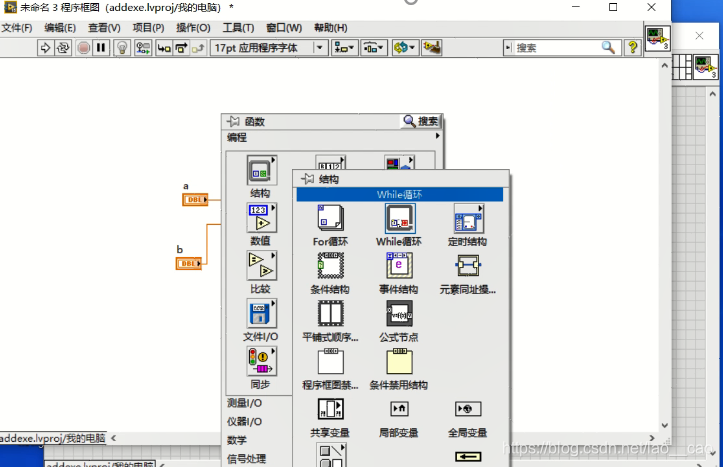This screenshot has height=467, width=723.
Task: Select the 条件禁用结构 icon
Action: [x=399, y=361]
